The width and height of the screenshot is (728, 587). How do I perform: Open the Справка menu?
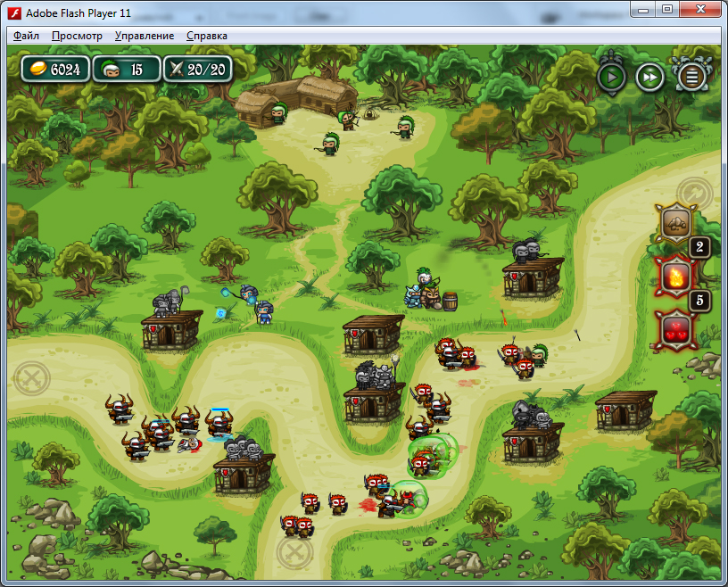tap(205, 35)
